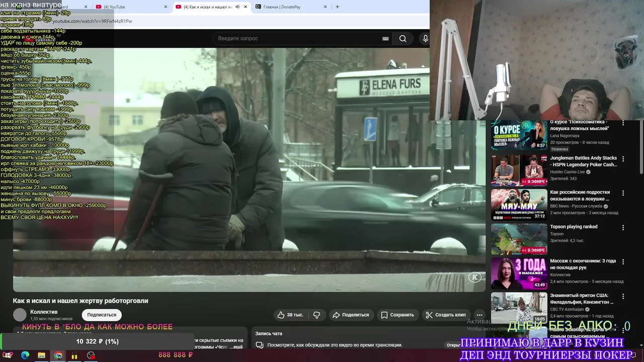
Task: Click title 'Topson playing ranked'
Action: (x=574, y=227)
